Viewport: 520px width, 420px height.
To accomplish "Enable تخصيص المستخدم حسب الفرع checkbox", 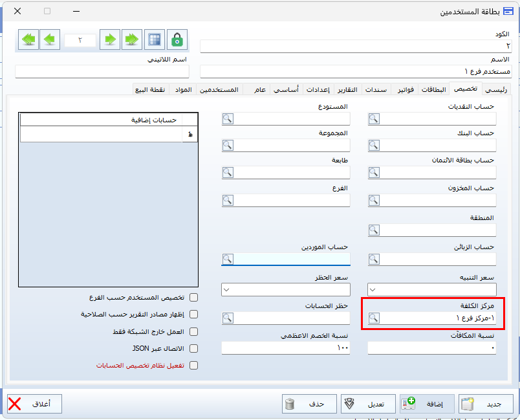I will coord(193,298).
